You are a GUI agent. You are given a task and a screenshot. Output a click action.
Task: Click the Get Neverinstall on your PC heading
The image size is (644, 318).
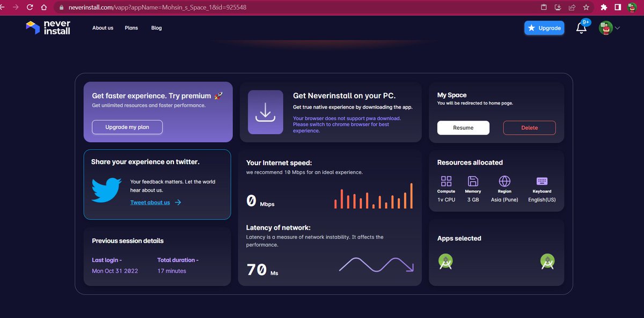coord(344,95)
